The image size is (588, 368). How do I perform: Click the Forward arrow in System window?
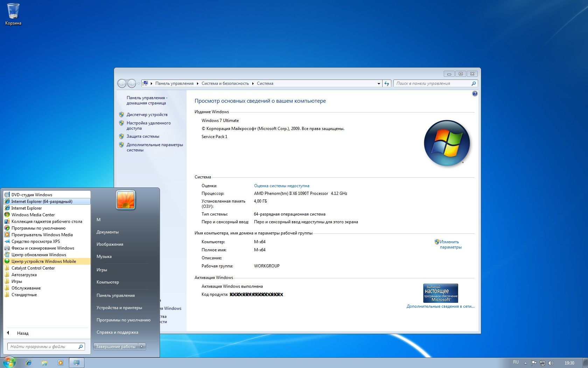pyautogui.click(x=132, y=83)
